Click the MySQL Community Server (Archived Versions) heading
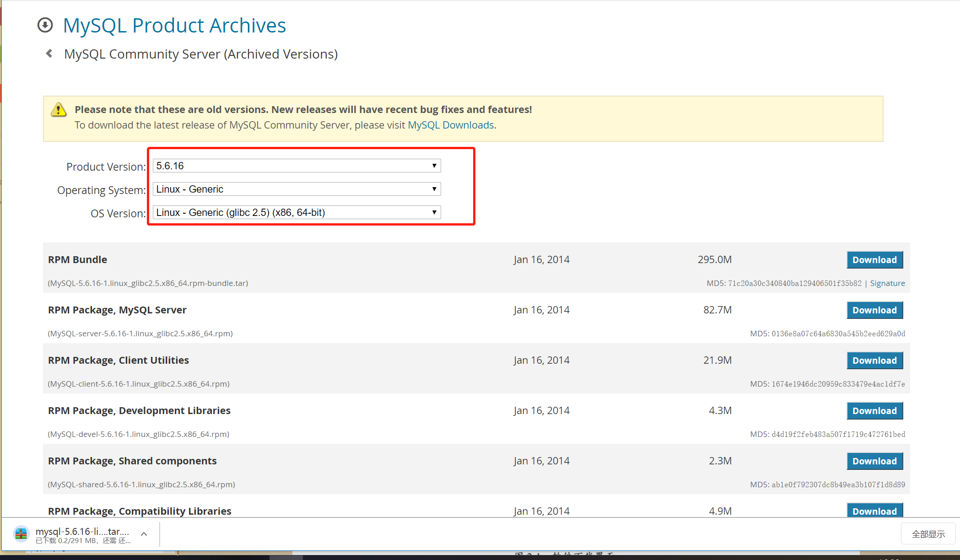The image size is (960, 560). (201, 54)
